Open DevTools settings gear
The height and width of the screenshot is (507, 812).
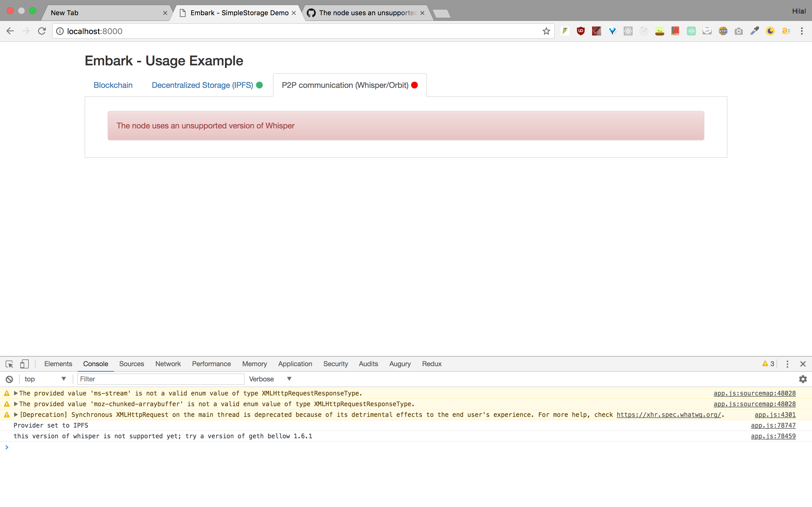803,379
